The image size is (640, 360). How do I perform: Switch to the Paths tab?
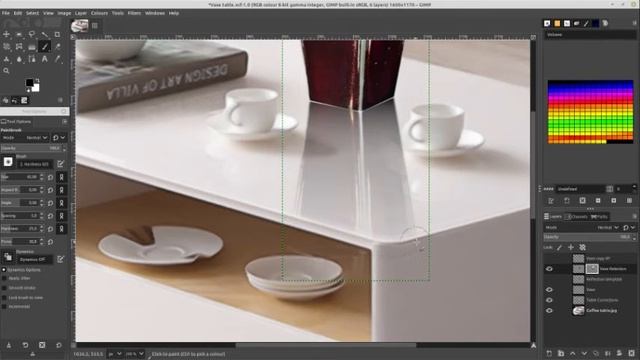tap(599, 216)
